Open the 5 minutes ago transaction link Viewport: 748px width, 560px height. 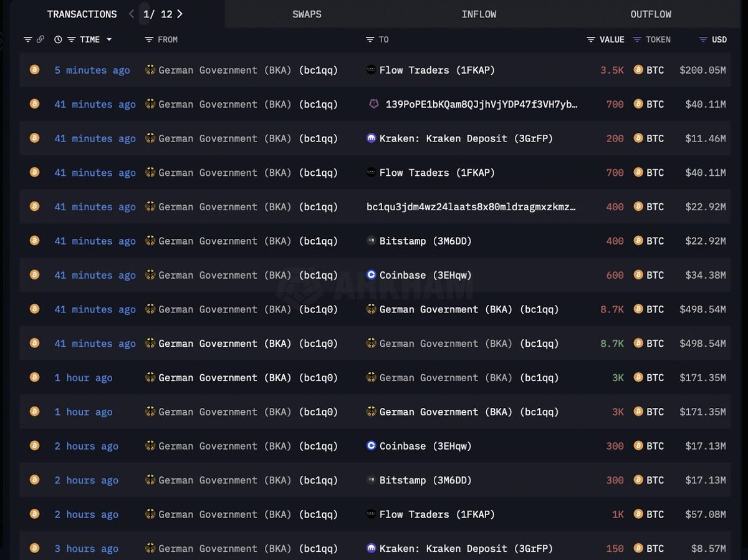tap(92, 70)
